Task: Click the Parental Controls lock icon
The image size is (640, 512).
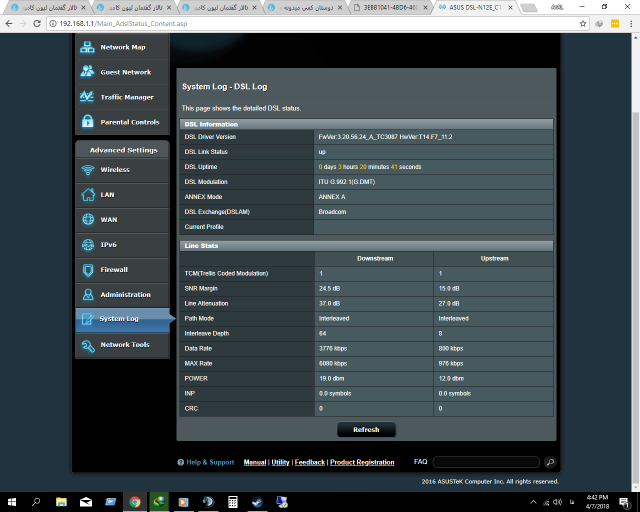Action: (87, 122)
